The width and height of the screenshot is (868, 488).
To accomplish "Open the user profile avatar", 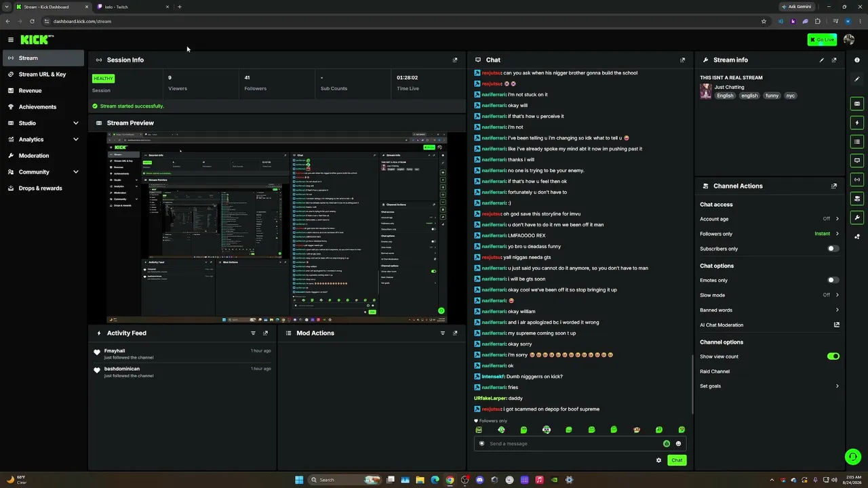I will click(849, 40).
